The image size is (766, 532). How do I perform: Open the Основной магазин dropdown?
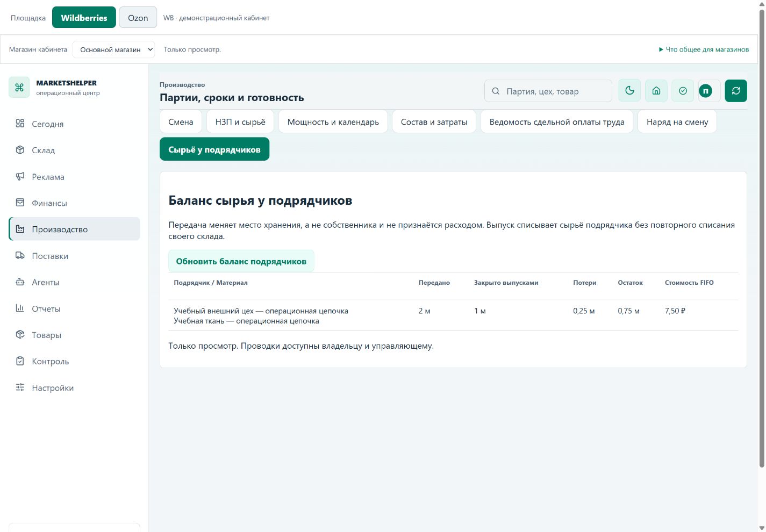tap(113, 49)
